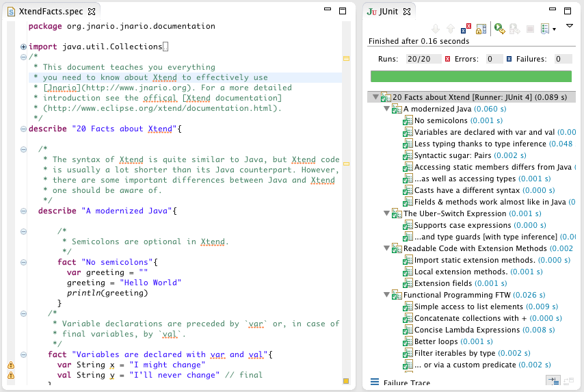Click Compare Actual With Expected icon

click(x=568, y=381)
